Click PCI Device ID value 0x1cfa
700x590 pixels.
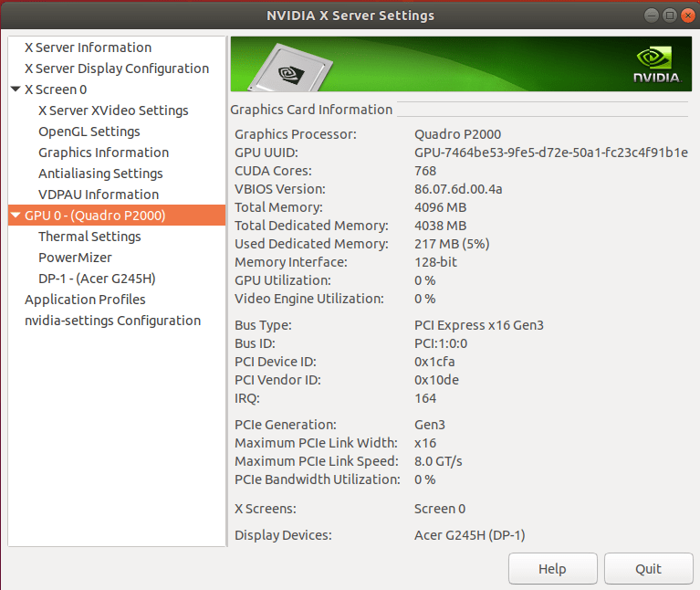coord(434,362)
